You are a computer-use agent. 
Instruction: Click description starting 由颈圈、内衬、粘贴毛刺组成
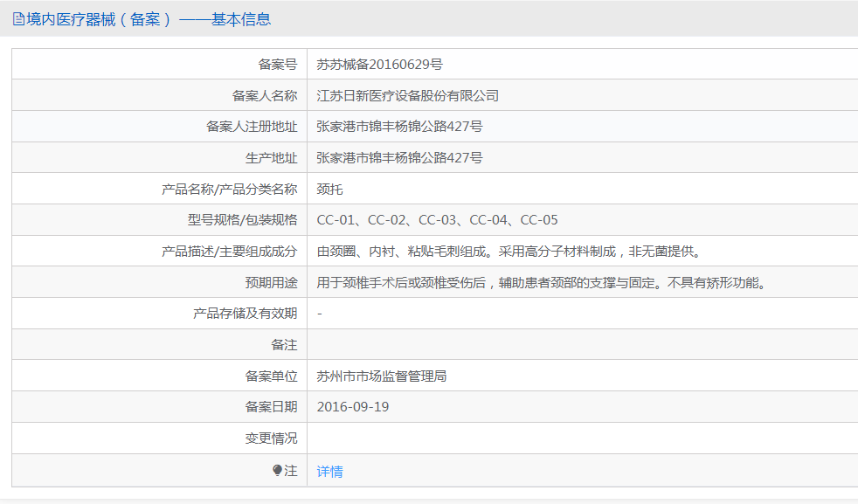point(509,252)
